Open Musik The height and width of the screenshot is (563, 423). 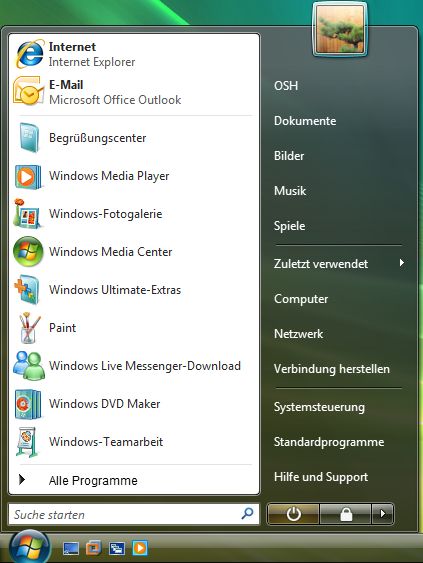point(290,191)
